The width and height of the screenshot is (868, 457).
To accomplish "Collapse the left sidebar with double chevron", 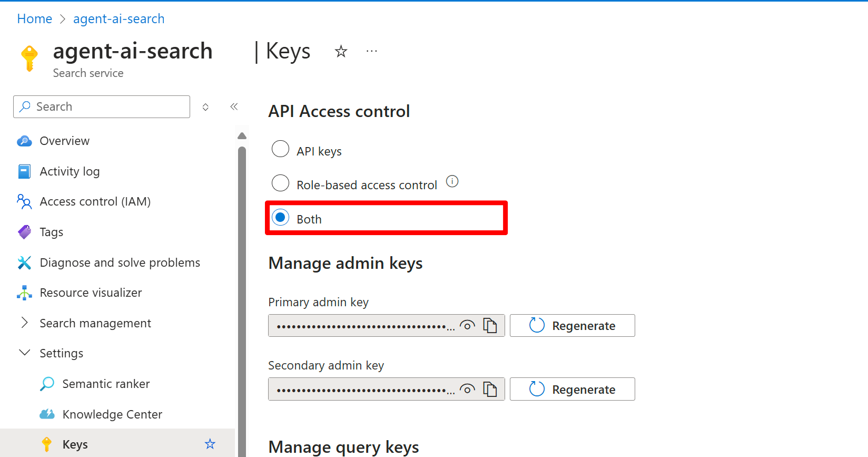I will [x=234, y=106].
